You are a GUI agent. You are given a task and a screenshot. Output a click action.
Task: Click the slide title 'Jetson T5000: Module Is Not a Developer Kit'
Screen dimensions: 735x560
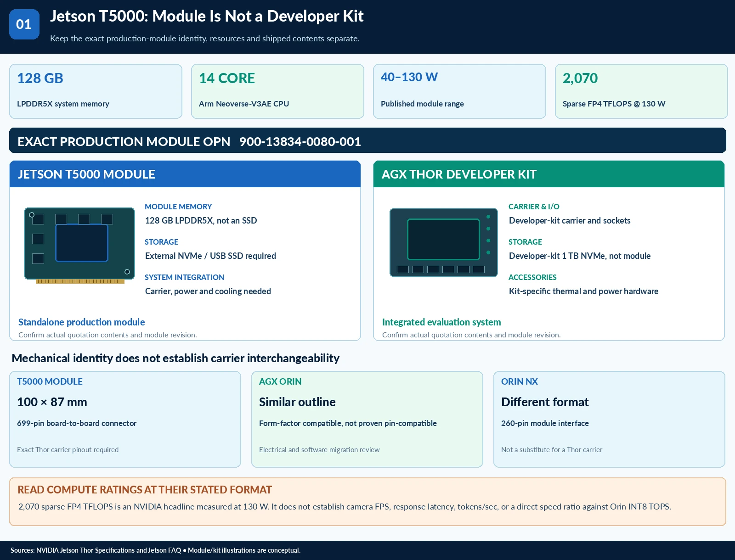click(207, 16)
